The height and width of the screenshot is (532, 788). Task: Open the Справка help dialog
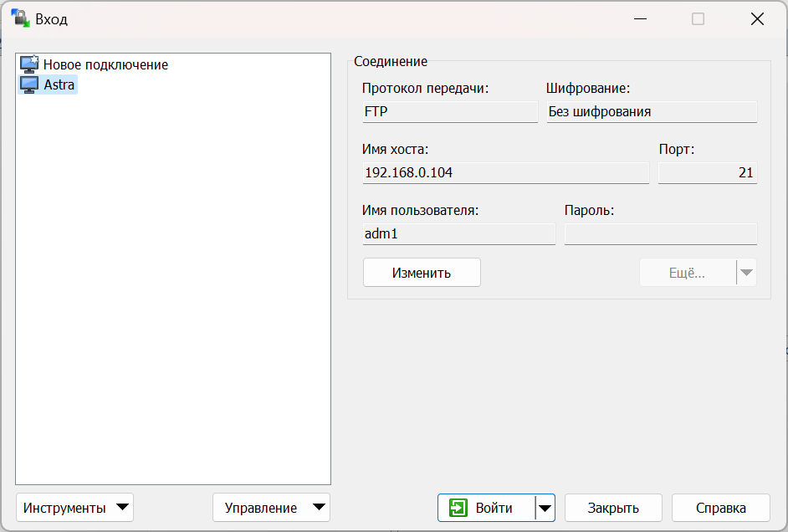pos(719,508)
